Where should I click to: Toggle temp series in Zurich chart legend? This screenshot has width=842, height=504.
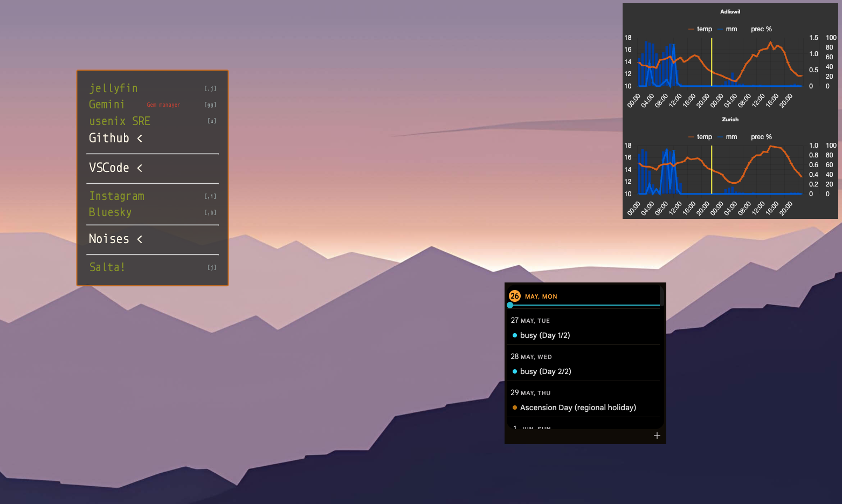coord(700,137)
